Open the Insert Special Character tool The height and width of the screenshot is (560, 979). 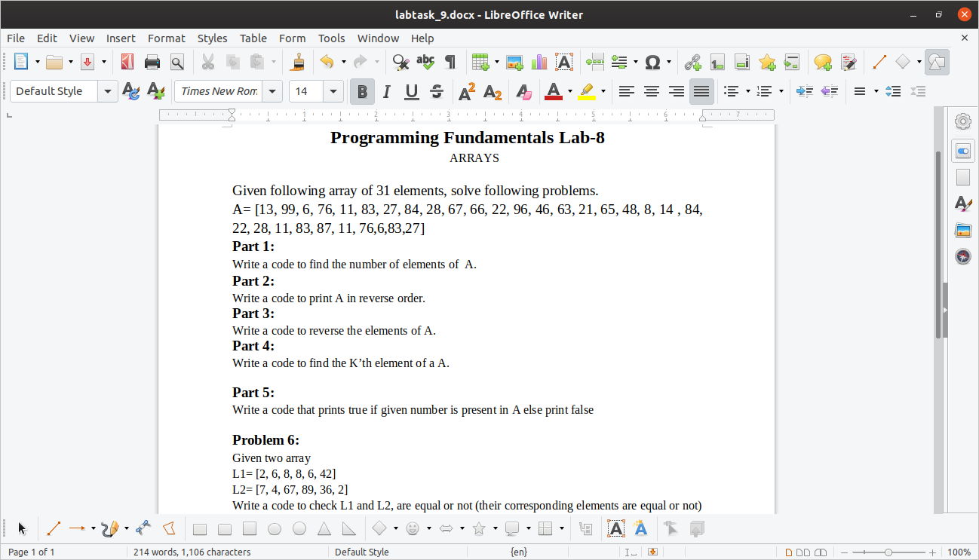pos(653,62)
